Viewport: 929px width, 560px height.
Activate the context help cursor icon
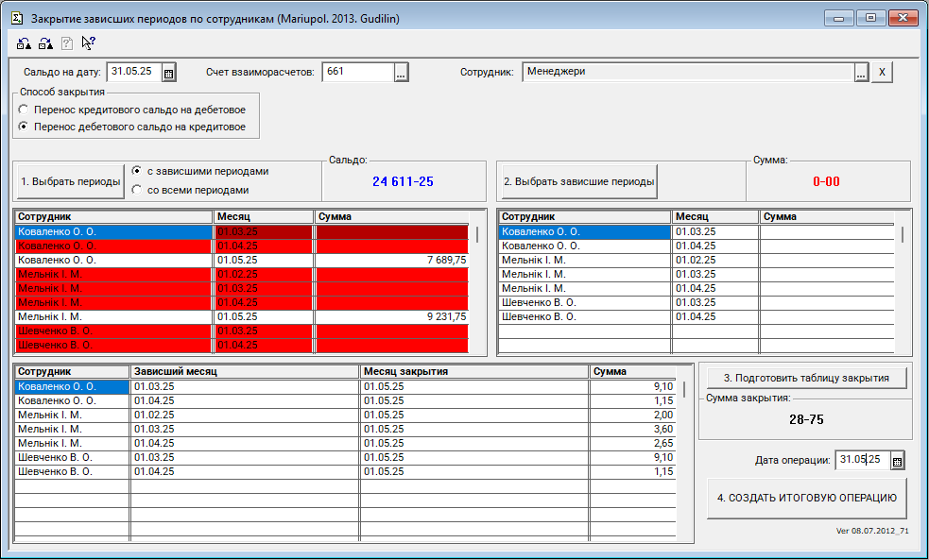pyautogui.click(x=89, y=42)
